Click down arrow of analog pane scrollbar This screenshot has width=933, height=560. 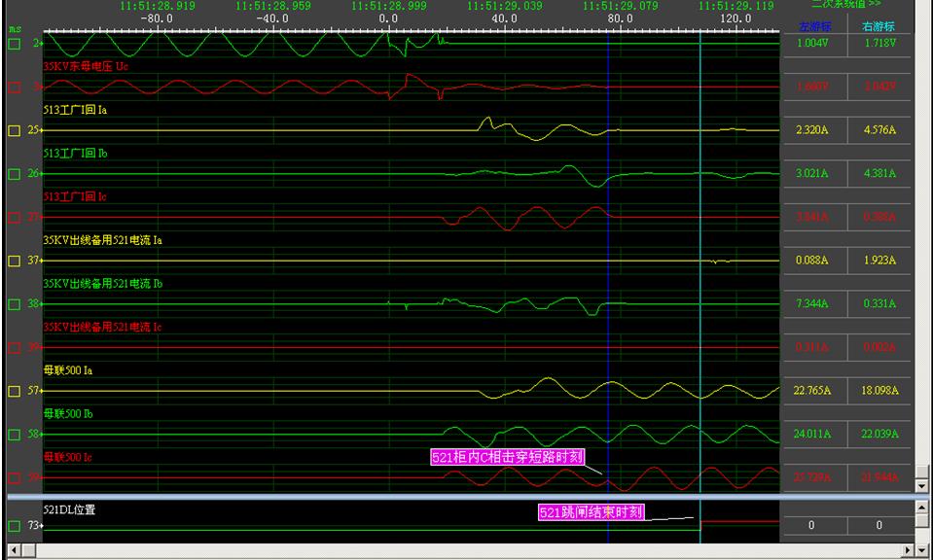click(923, 484)
